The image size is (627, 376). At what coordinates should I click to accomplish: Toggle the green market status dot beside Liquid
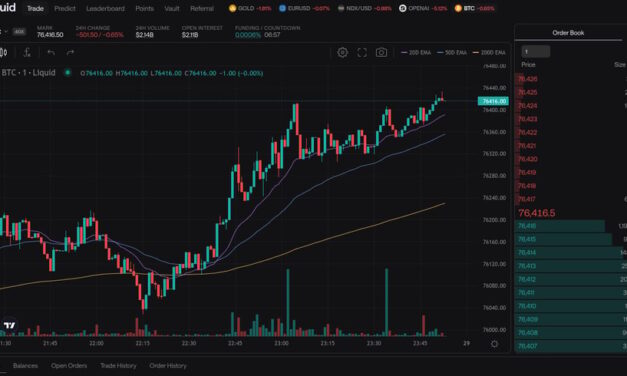pyautogui.click(x=68, y=73)
